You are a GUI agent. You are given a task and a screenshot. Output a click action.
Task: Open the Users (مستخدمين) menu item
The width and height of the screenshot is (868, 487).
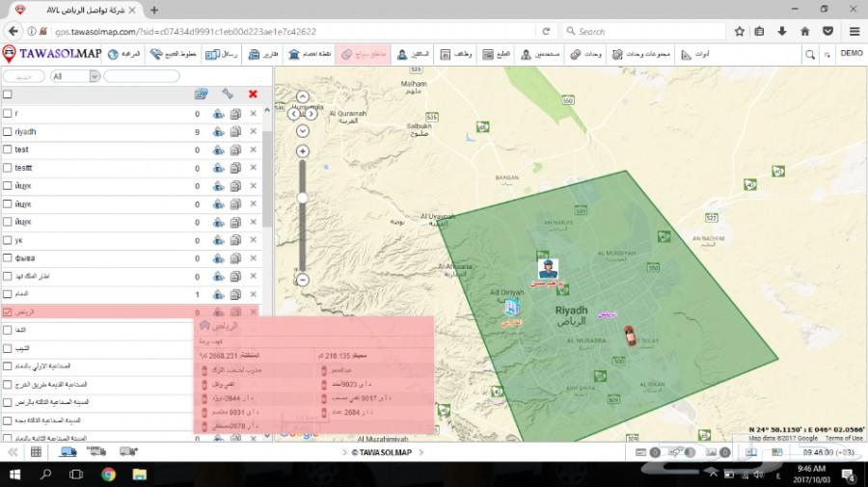click(x=540, y=54)
